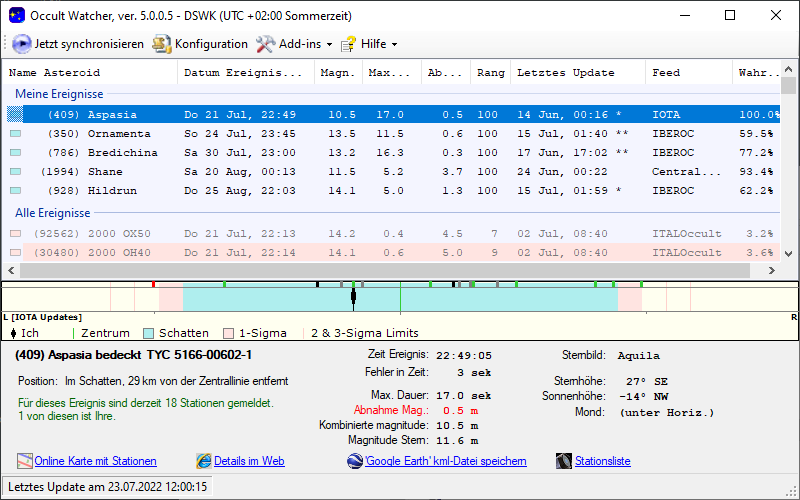
Task: Click the cyan Schatten legend swatch
Action: 149,333
